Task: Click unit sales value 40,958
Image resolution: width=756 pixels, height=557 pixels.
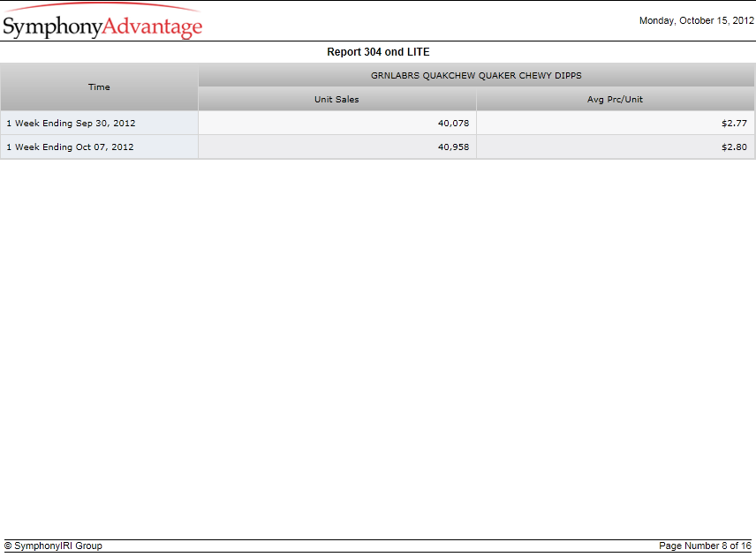Action: click(x=453, y=147)
